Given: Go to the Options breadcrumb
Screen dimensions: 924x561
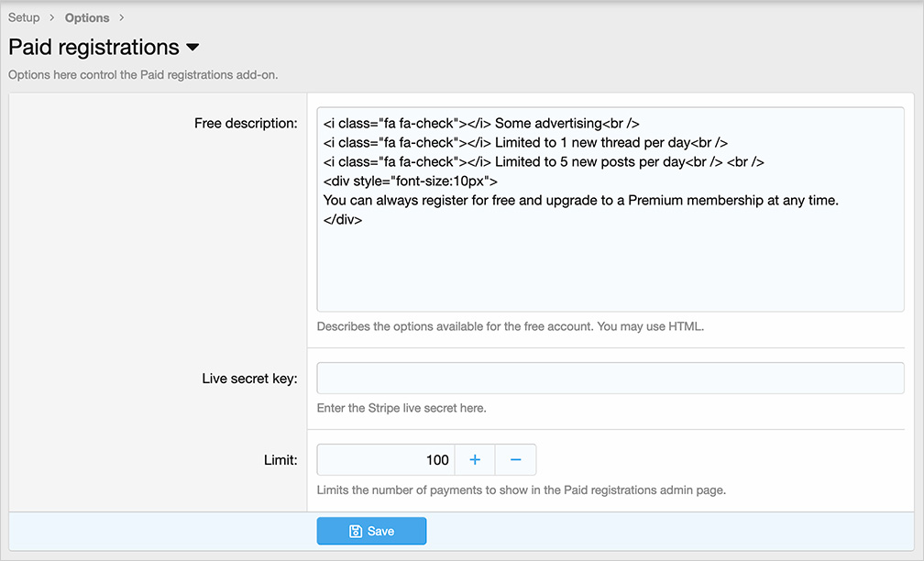Looking at the screenshot, I should coord(87,17).
